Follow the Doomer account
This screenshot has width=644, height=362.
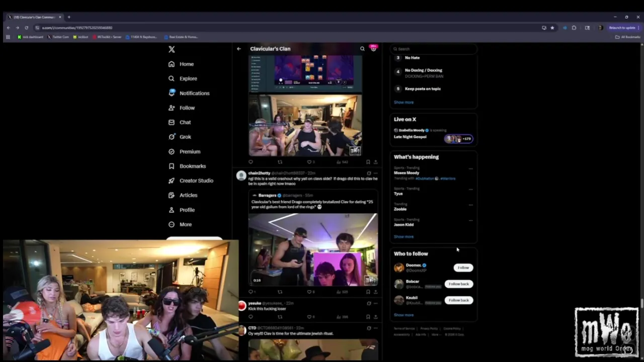(x=463, y=267)
